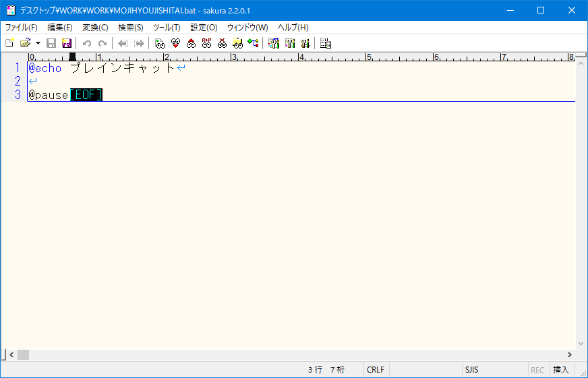Image resolution: width=588 pixels, height=378 pixels.
Task: Run outline analysis with the tree node icon
Action: tap(253, 43)
